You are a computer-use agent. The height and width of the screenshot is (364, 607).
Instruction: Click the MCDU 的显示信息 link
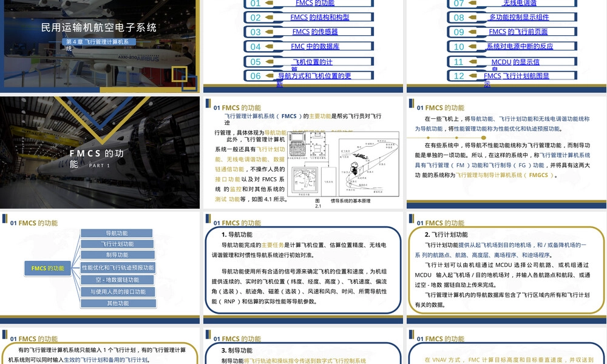[515, 64]
